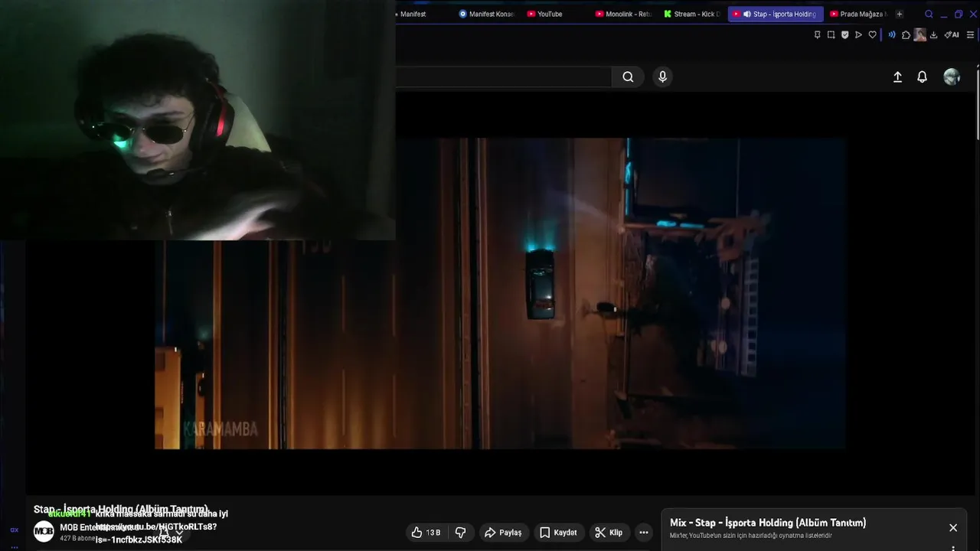Switch to the Manifest Konse tab
The width and height of the screenshot is (980, 551).
[486, 14]
